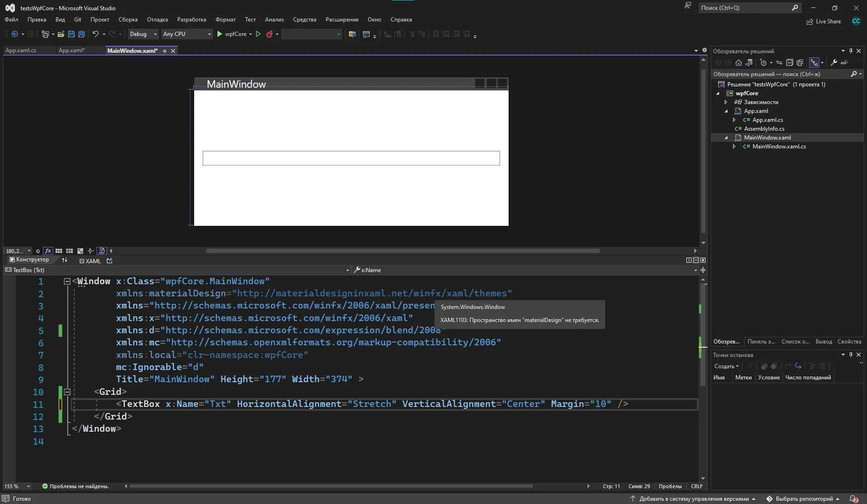The width and height of the screenshot is (867, 504).
Task: Click Добавить в систему управления версиями
Action: [x=694, y=499]
